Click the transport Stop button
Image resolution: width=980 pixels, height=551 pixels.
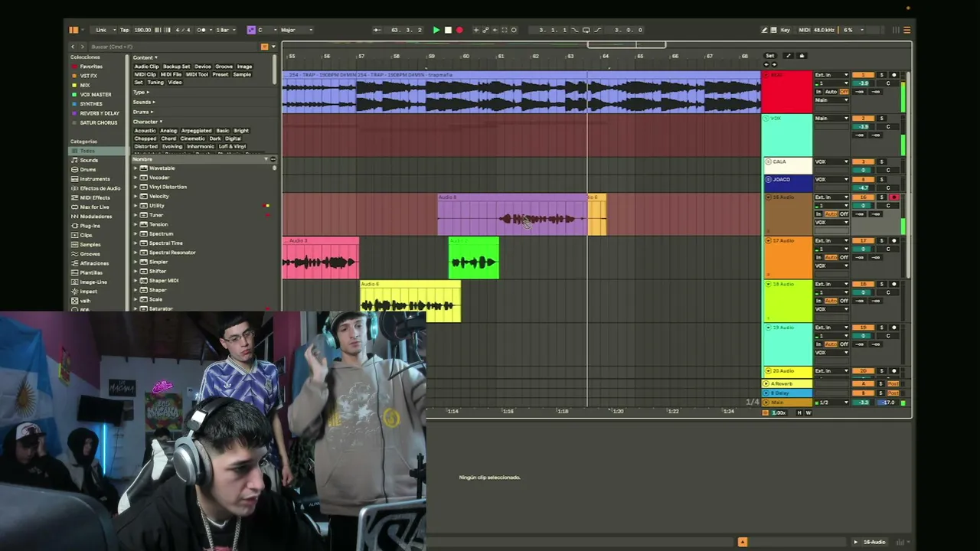[x=448, y=30]
